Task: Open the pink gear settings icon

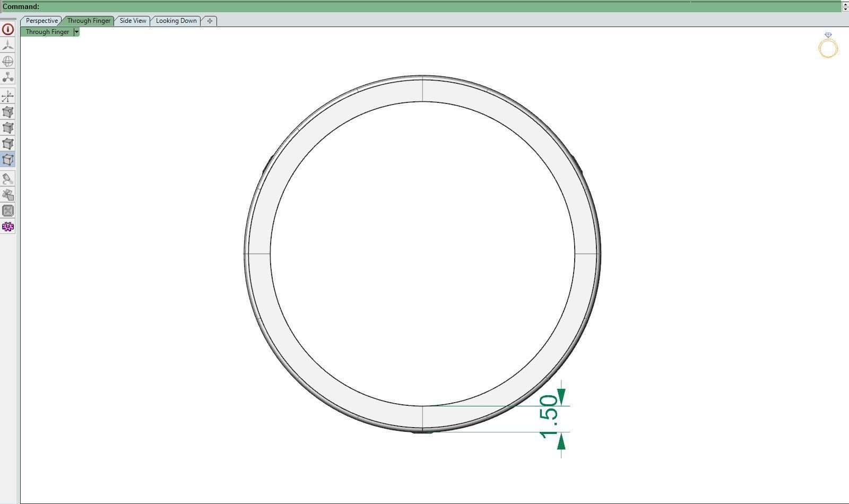Action: pyautogui.click(x=8, y=227)
